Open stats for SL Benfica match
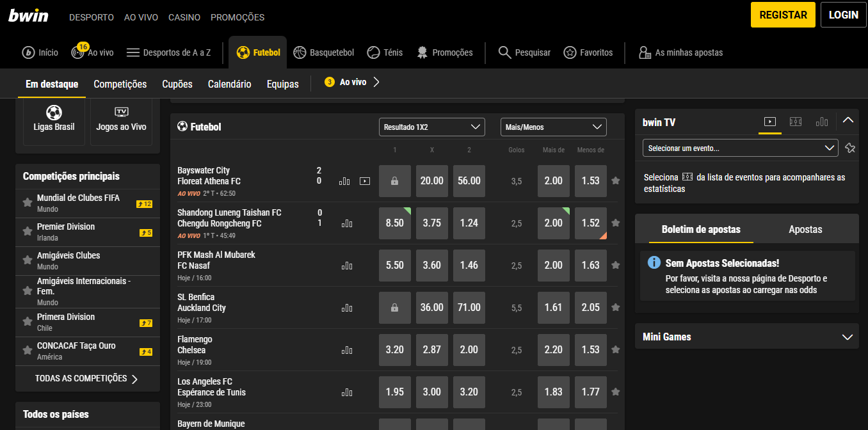Viewport: 868px width, 430px height. pyautogui.click(x=347, y=308)
